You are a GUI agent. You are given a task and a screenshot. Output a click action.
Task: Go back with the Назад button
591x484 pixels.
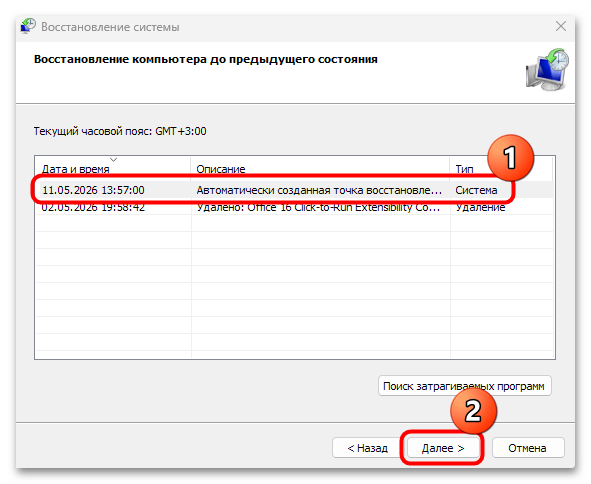click(x=367, y=448)
